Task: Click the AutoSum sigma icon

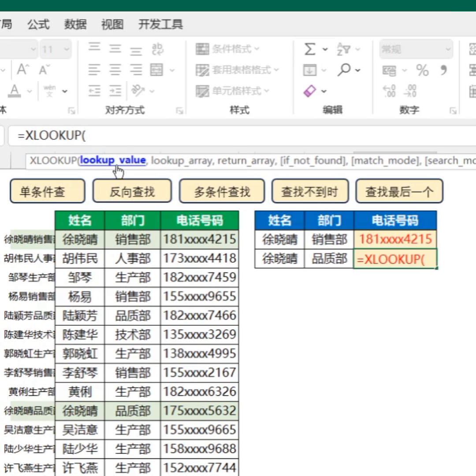Action: [310, 49]
